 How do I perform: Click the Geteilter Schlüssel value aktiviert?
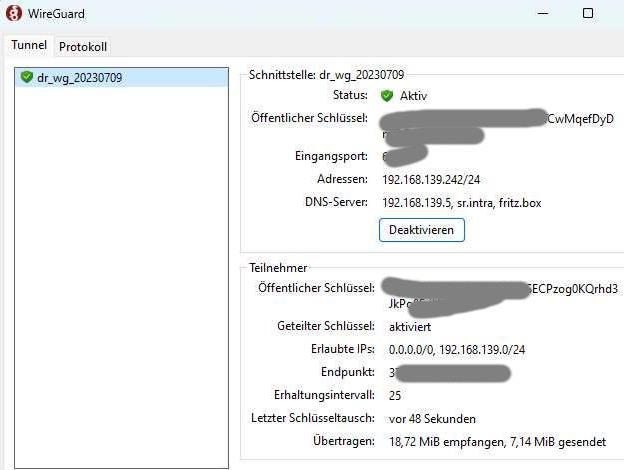[410, 327]
